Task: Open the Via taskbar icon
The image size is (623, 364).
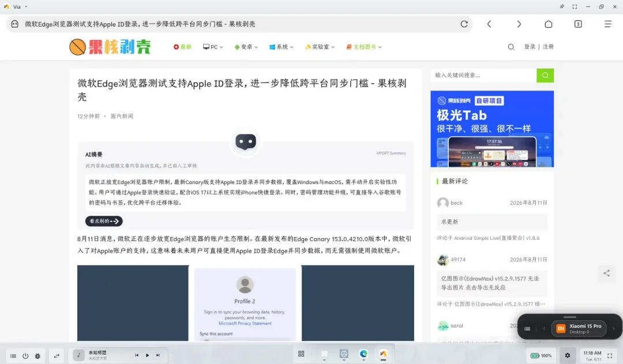Action: 383,354
